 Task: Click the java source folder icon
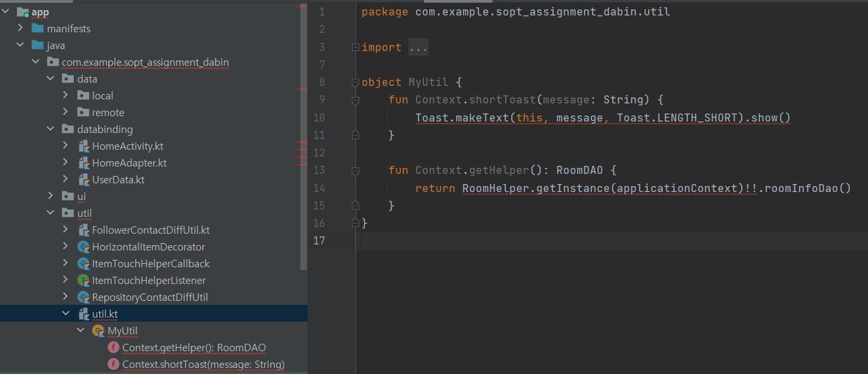(x=37, y=45)
